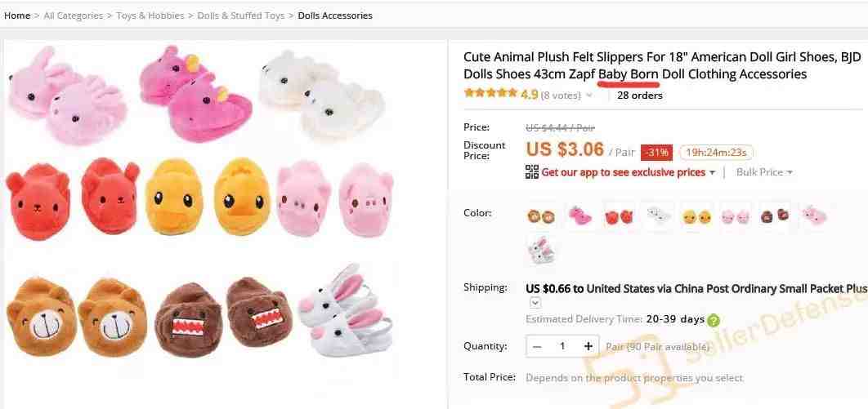Viewport: 868px width, 409px height.
Task: Select the hot pink hippo slippers color
Action: [x=579, y=216]
